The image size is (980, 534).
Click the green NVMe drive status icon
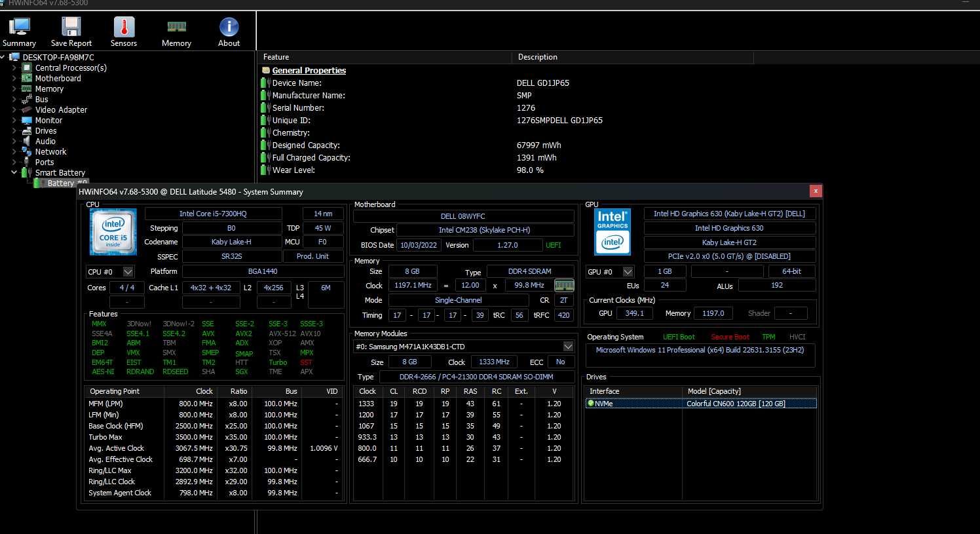[590, 404]
